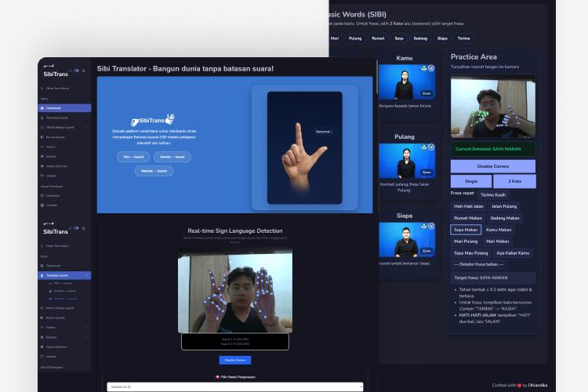Image resolution: width=588 pixels, height=392 pixels.
Task: Click Kamus Isyarat icon in lower sidebar
Action: 42,318
